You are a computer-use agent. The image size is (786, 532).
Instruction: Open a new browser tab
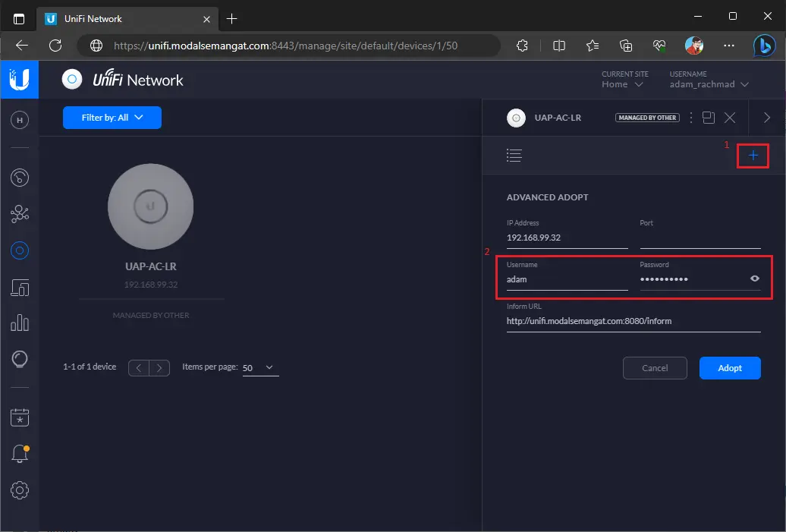(231, 19)
